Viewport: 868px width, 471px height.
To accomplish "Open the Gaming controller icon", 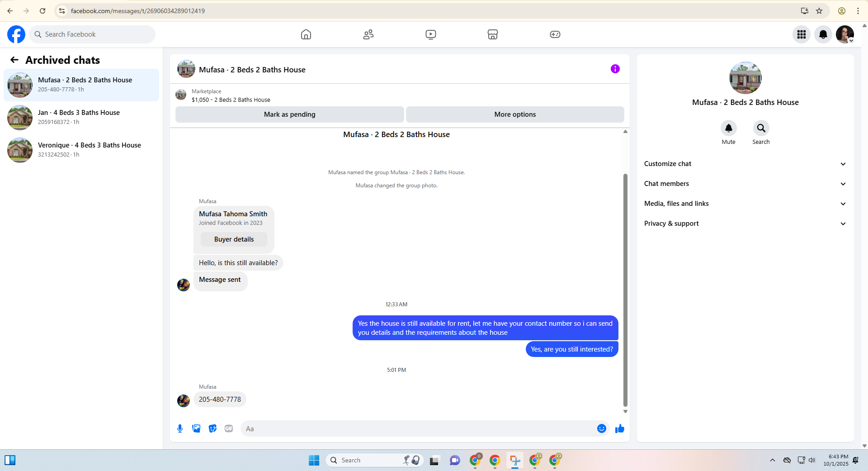I will tap(555, 34).
